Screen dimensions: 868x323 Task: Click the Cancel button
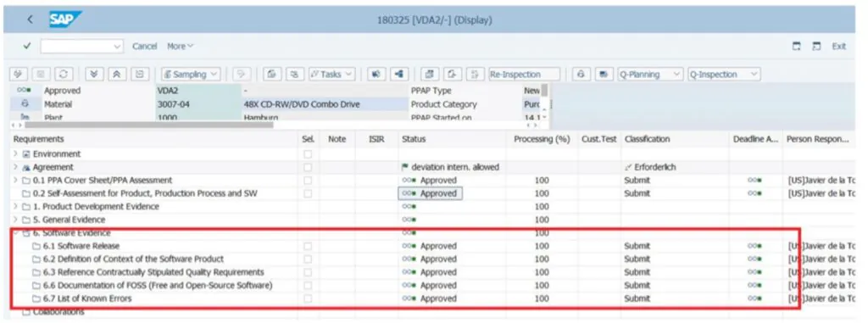(x=144, y=47)
